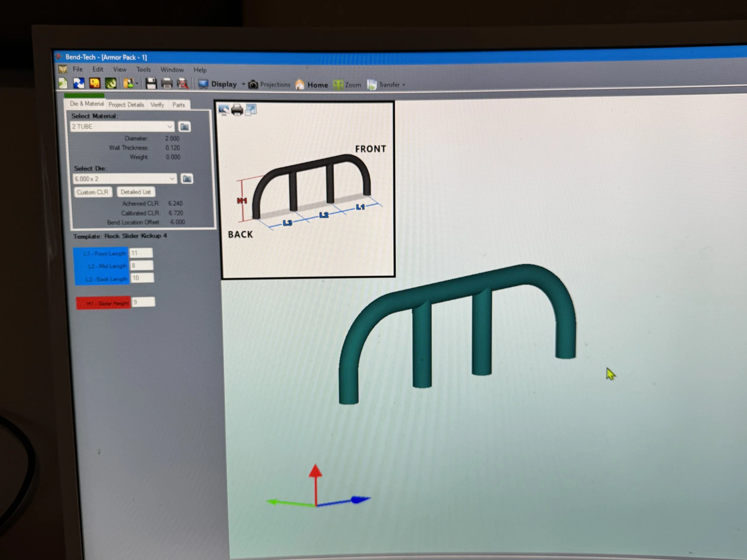
Task: Open the Help menu
Action: point(200,70)
